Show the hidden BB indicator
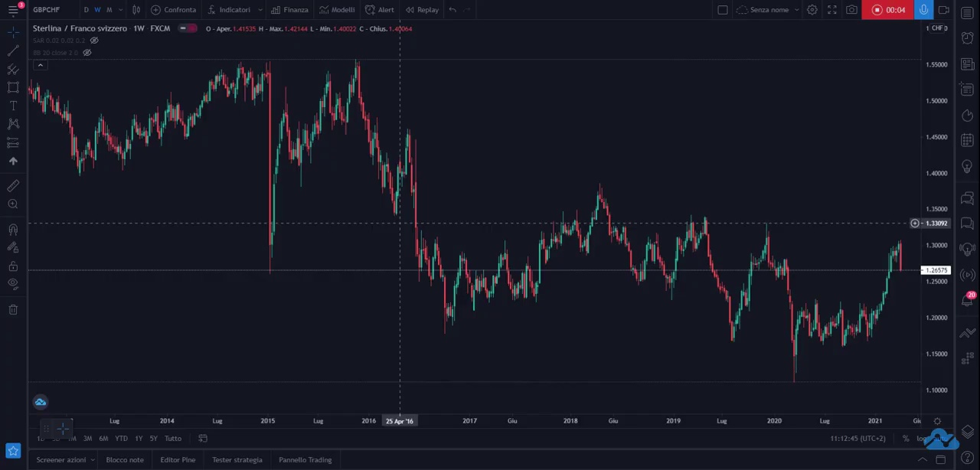The height and width of the screenshot is (470, 980). click(87, 53)
